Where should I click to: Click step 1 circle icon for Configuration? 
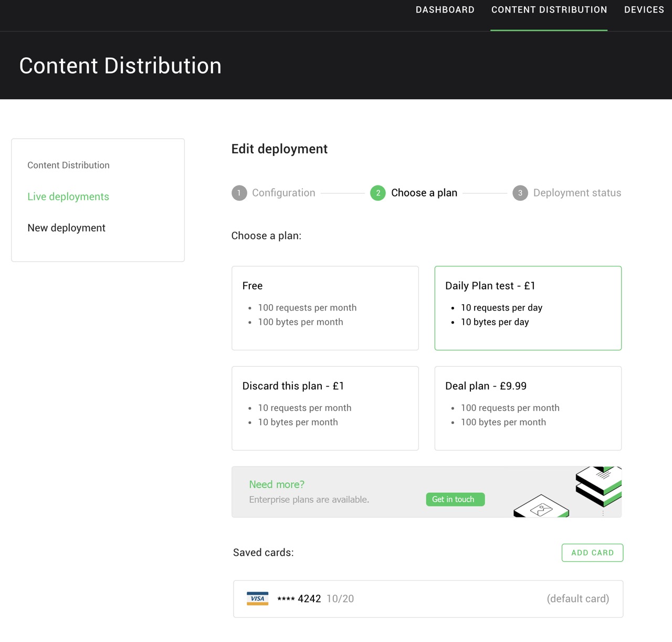click(x=239, y=193)
